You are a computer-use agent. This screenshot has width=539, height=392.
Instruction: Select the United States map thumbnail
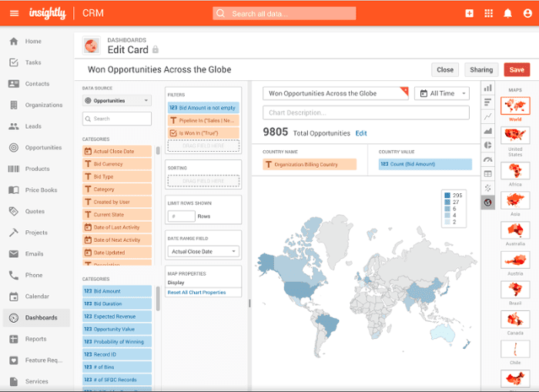click(515, 135)
